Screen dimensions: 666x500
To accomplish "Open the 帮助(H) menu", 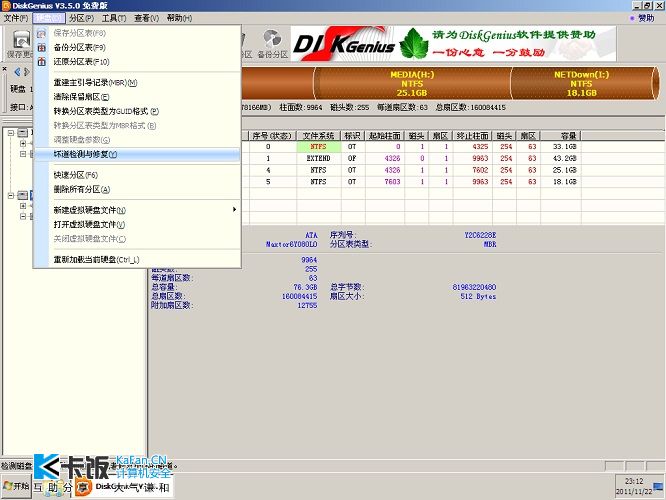I will (x=179, y=18).
